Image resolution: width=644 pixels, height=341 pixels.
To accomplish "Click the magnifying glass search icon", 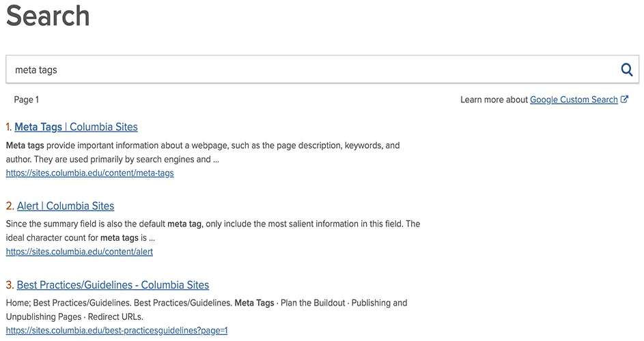I will (x=626, y=70).
